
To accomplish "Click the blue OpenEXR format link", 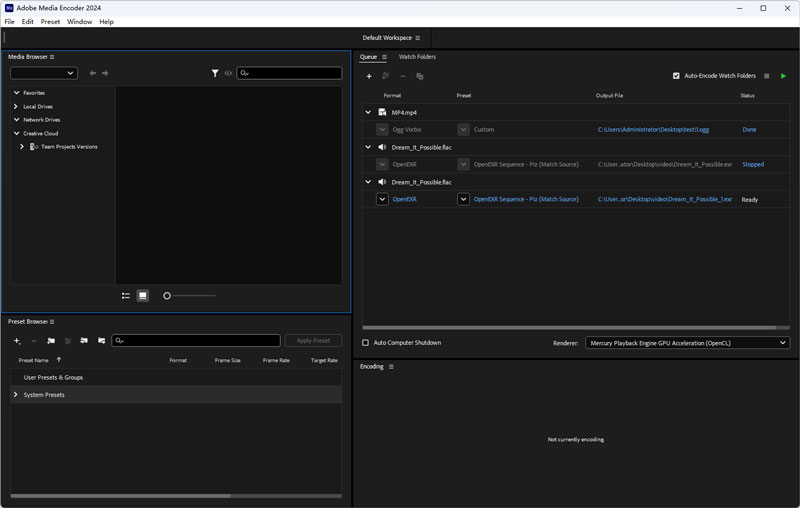I will [405, 199].
